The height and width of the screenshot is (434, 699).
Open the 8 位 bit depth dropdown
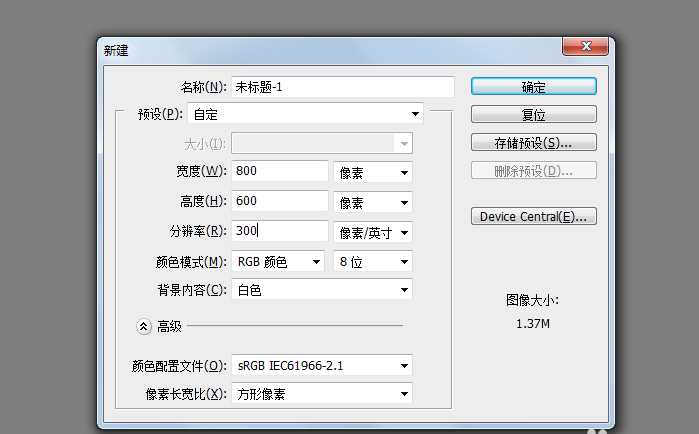pyautogui.click(x=373, y=262)
